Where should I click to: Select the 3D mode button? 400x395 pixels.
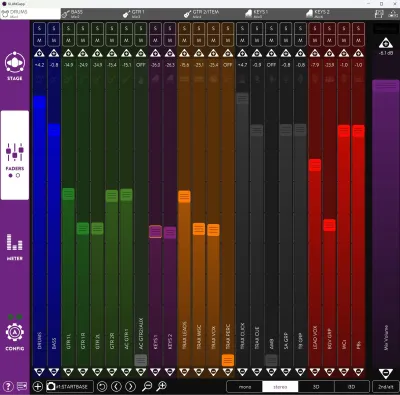316,387
